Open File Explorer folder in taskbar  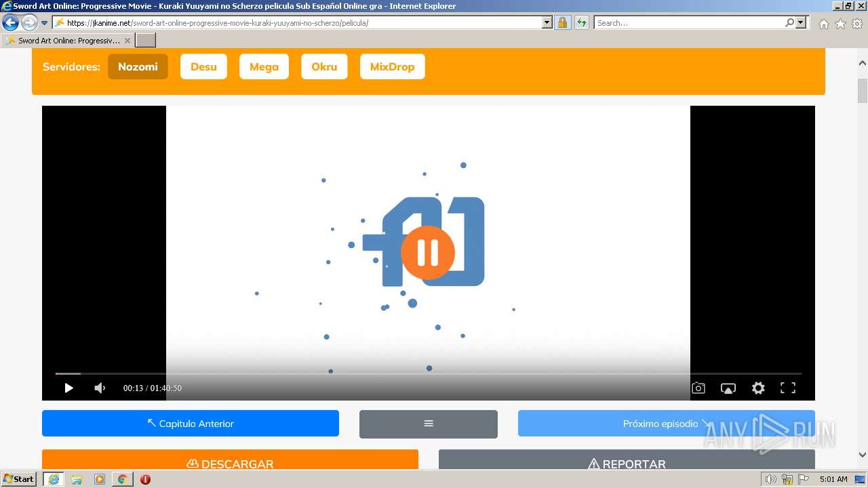click(x=77, y=479)
